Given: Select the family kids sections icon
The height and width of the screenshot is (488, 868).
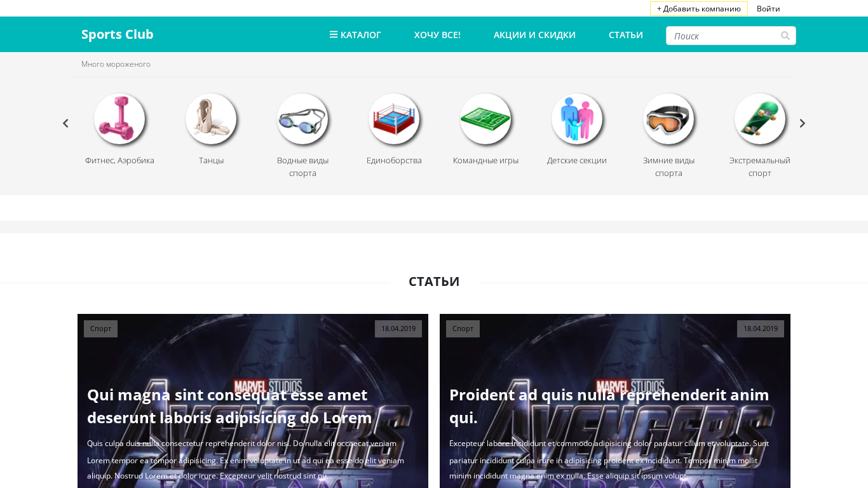Looking at the screenshot, I should [577, 119].
